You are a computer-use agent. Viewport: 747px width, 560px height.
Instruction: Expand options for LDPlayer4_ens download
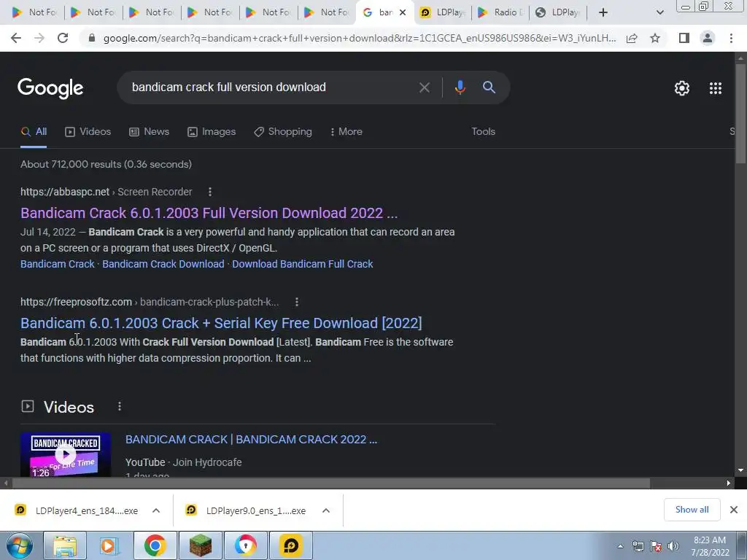pos(156,510)
